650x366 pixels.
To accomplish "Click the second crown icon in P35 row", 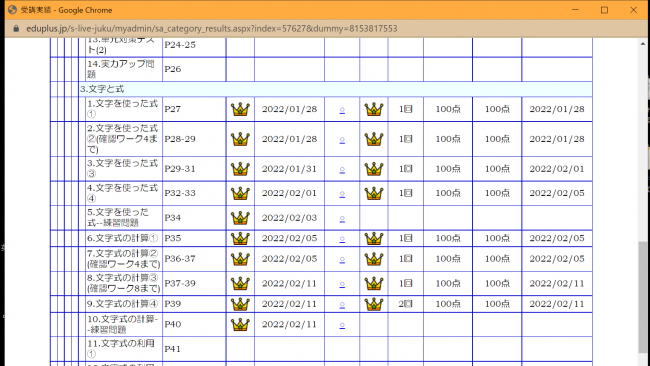I will [x=374, y=238].
